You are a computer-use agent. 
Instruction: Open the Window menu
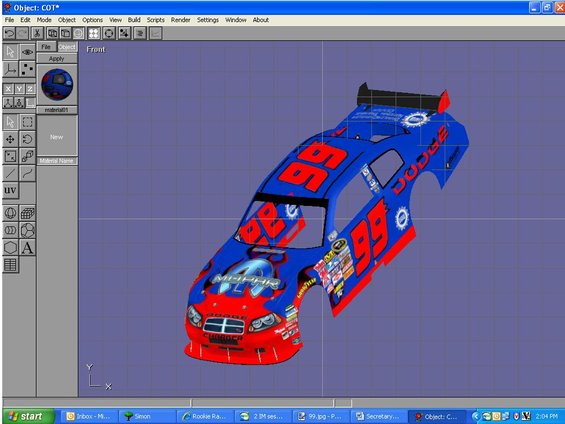(236, 20)
